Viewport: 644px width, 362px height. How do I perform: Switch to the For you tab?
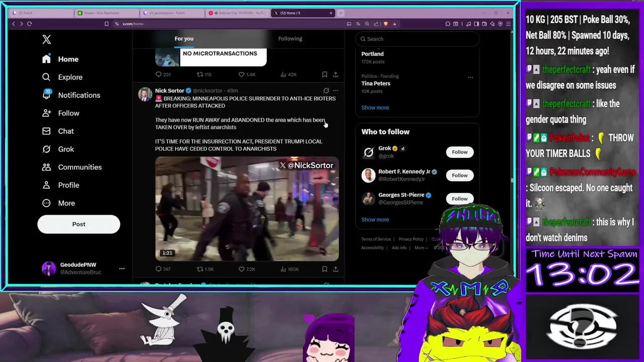pyautogui.click(x=184, y=39)
